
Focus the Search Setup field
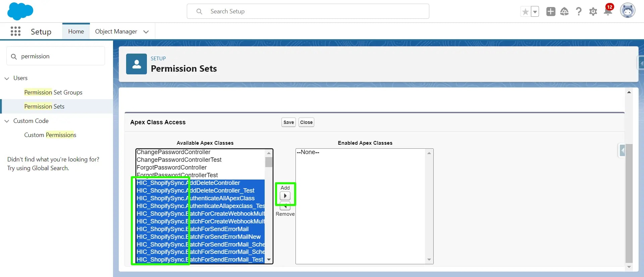308,11
